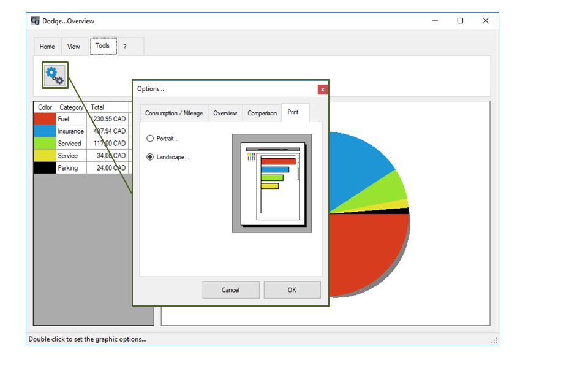Confirm options with OK button
This screenshot has height=368, width=588.
(x=292, y=289)
